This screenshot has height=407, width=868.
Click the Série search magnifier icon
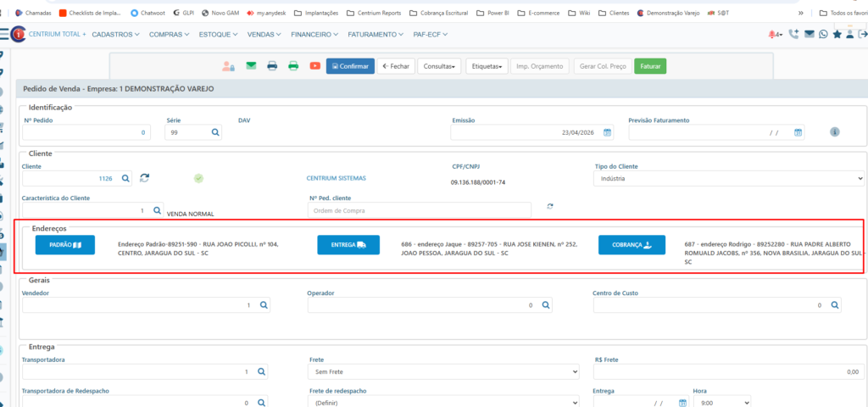point(215,133)
